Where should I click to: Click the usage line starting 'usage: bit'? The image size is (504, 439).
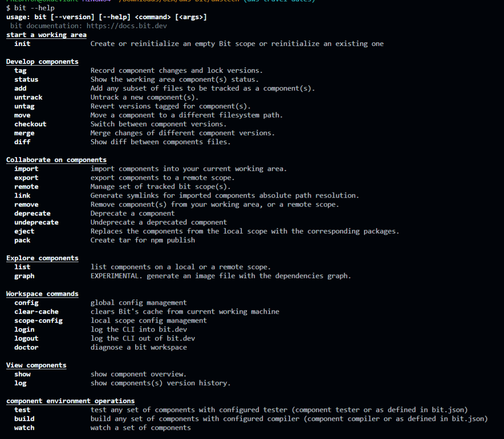pyautogui.click(x=106, y=17)
